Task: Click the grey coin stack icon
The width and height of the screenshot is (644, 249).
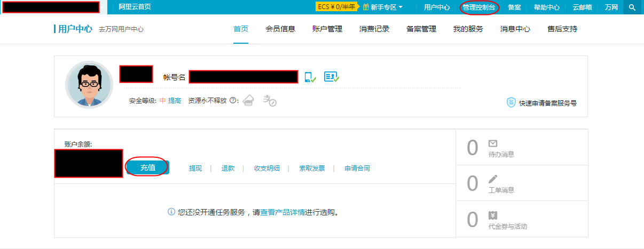Action: pos(248,100)
